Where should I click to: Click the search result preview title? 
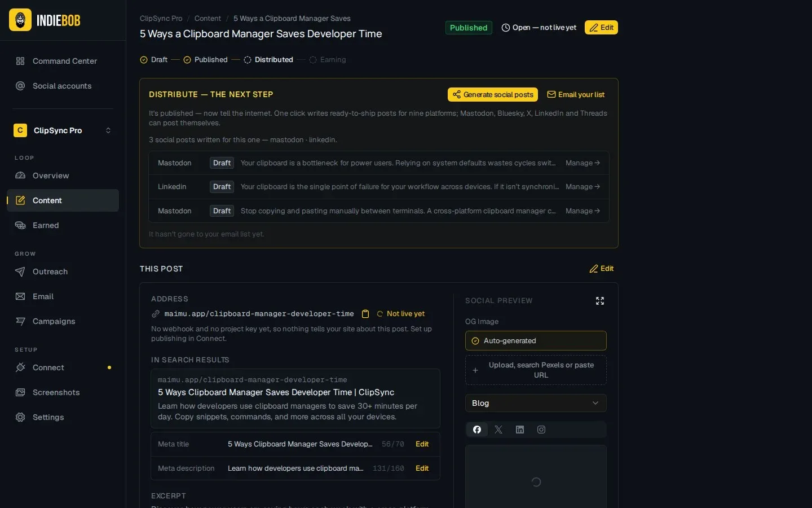coord(276,392)
